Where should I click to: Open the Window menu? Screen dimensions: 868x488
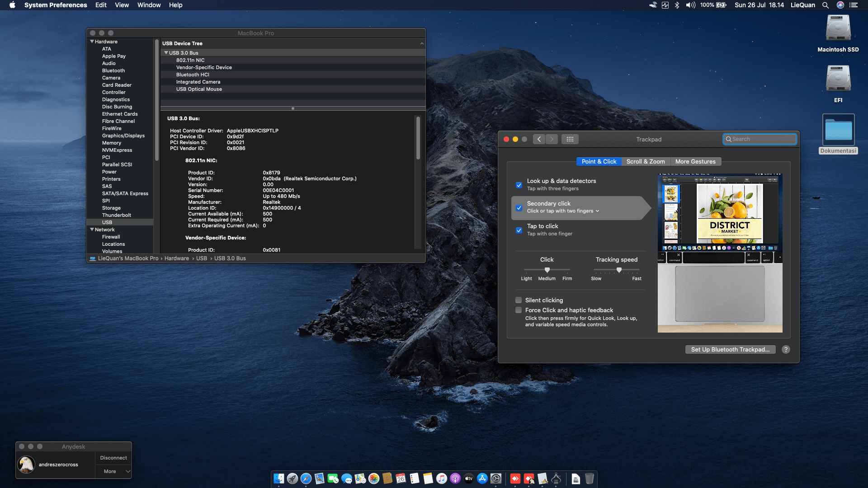click(149, 5)
